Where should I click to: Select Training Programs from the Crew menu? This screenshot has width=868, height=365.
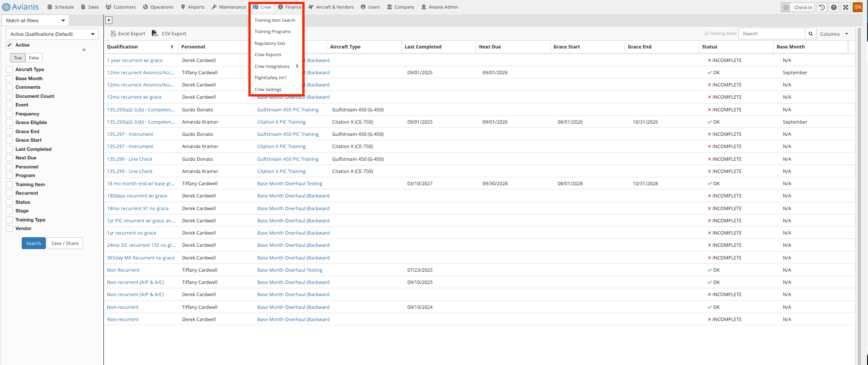click(272, 32)
